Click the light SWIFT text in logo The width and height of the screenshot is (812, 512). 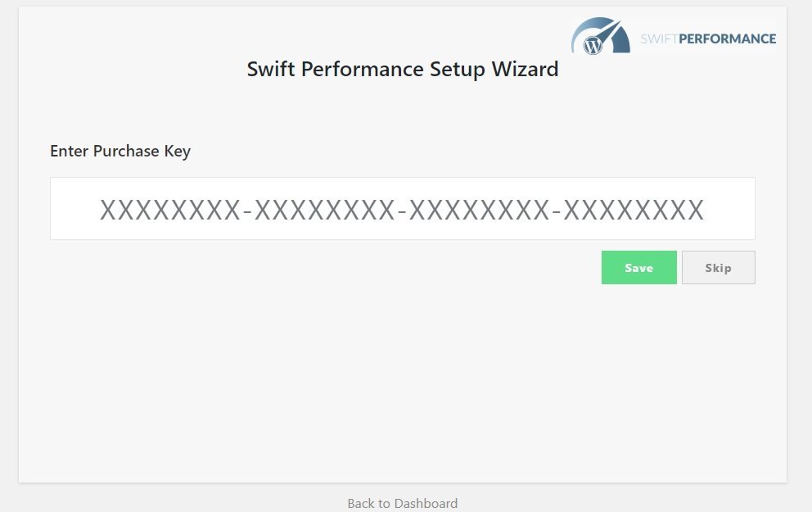point(659,39)
